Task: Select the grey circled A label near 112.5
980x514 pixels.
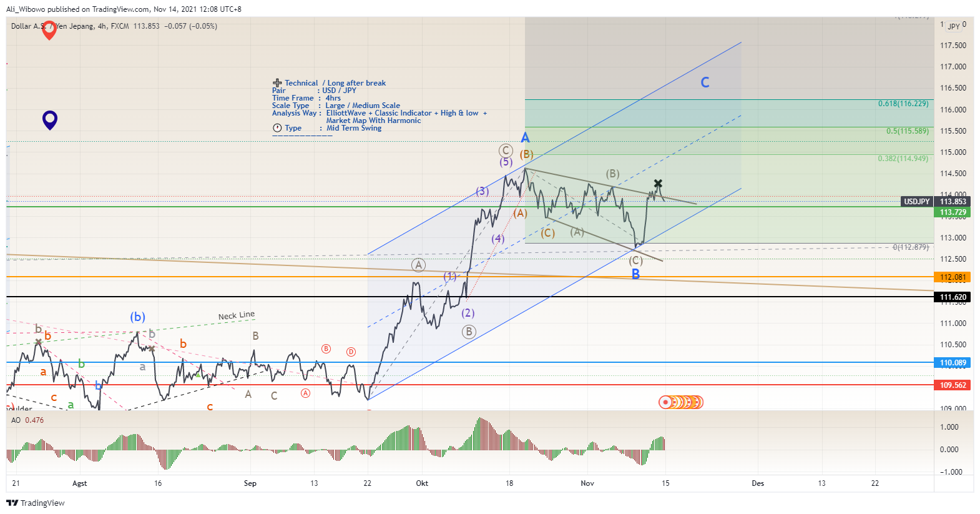Action: click(x=419, y=265)
